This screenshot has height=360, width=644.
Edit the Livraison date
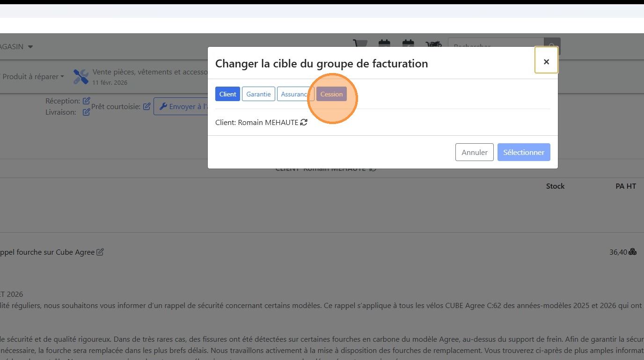tap(87, 112)
